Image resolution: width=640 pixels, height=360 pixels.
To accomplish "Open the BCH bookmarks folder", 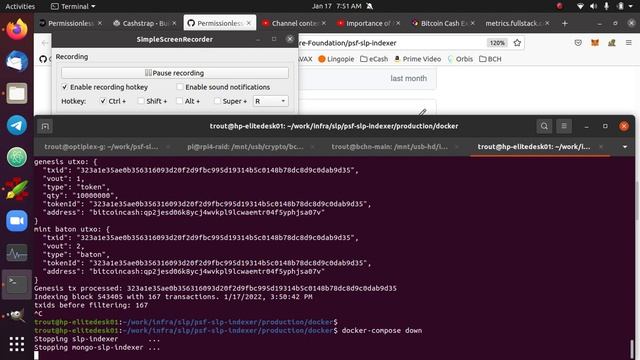I will click(x=490, y=59).
